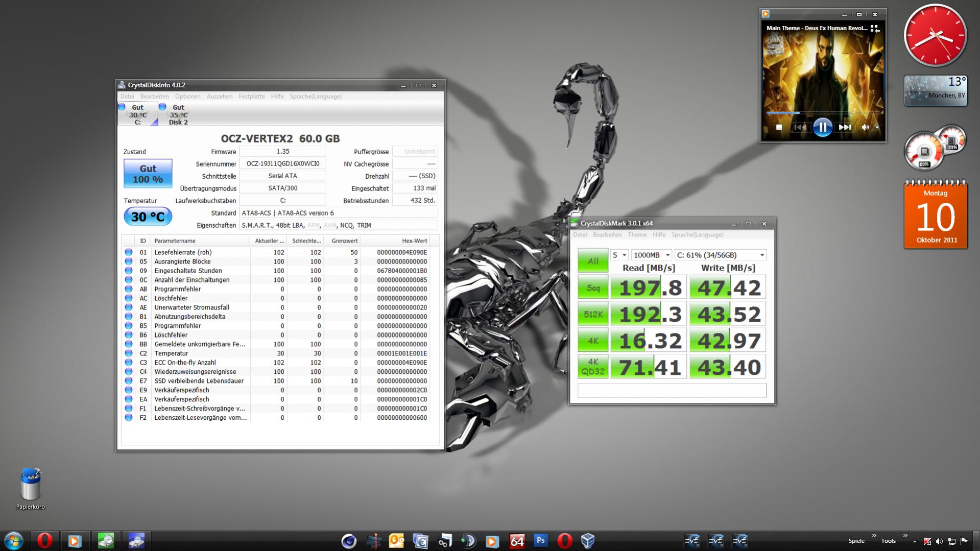980x551 pixels.
Task: Open the Windows Start menu
Action: coord(14,541)
